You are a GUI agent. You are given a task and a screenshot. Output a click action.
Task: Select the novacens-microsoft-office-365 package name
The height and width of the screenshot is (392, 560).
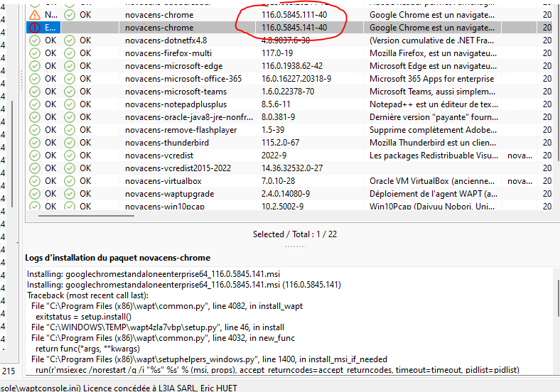[183, 79]
